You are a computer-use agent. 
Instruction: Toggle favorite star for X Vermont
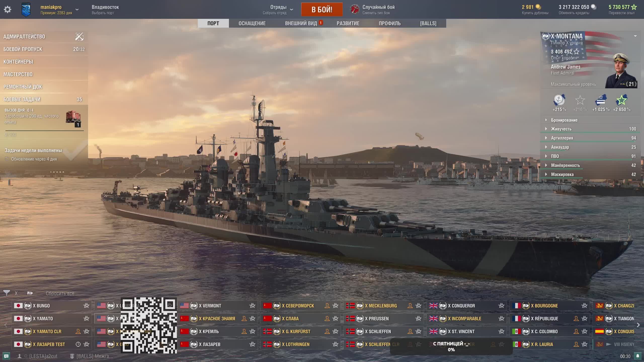point(252,306)
